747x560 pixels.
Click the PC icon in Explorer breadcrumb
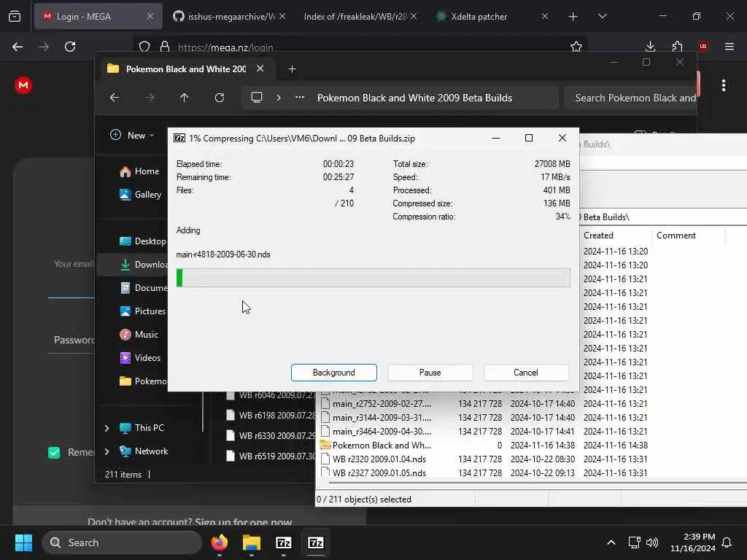point(257,98)
